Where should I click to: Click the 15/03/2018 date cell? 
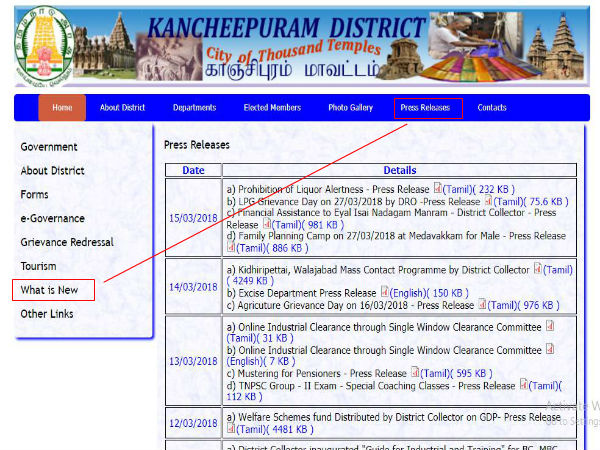coord(193,218)
